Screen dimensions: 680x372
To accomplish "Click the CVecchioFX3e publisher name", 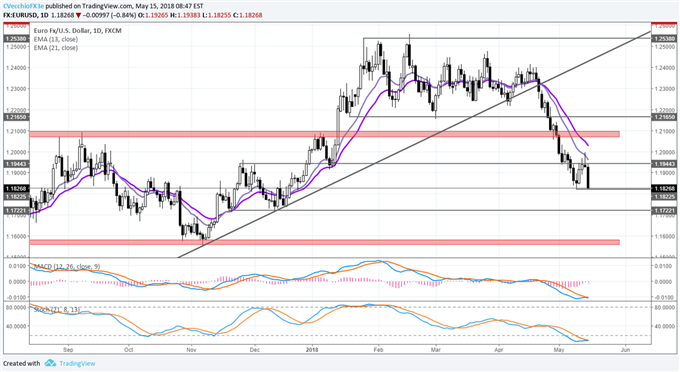I will click(x=24, y=7).
